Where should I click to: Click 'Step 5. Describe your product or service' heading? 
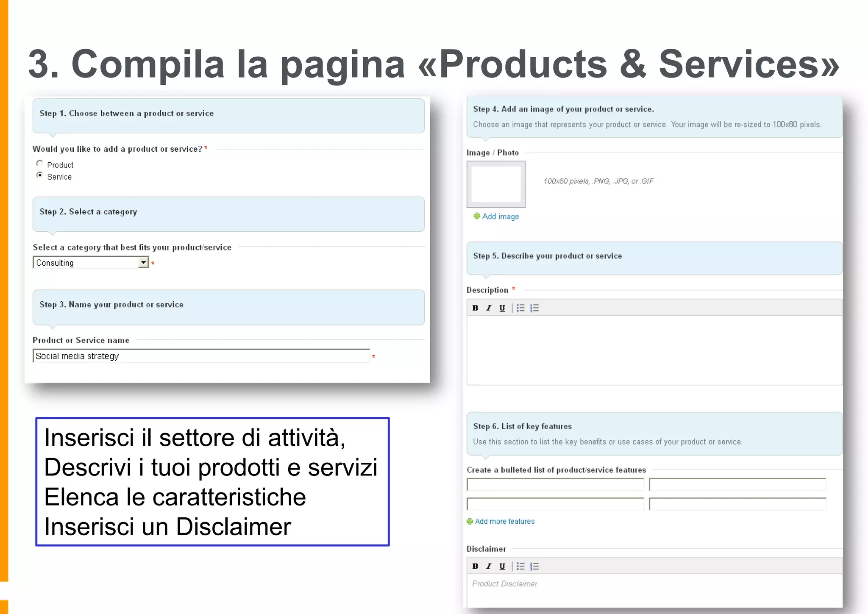(548, 256)
